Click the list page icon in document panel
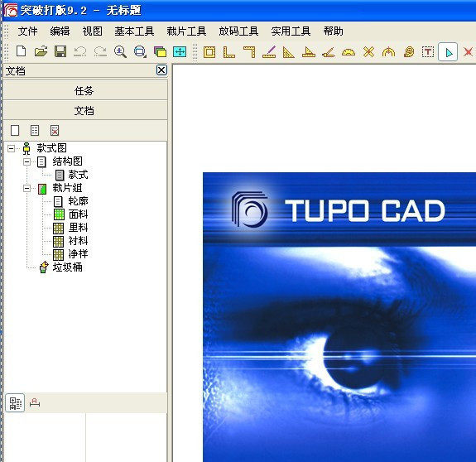This screenshot has height=462, width=476. (x=35, y=131)
